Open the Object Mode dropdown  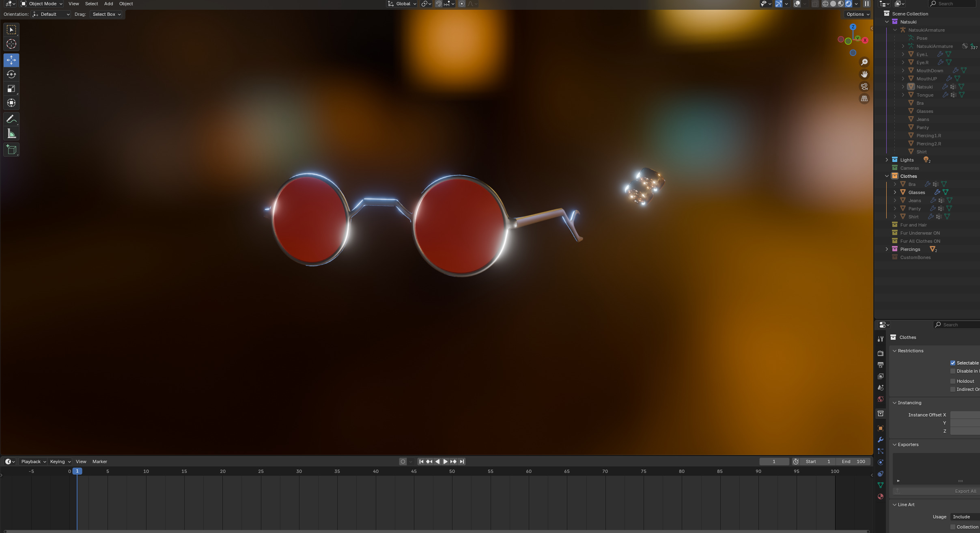(x=42, y=4)
